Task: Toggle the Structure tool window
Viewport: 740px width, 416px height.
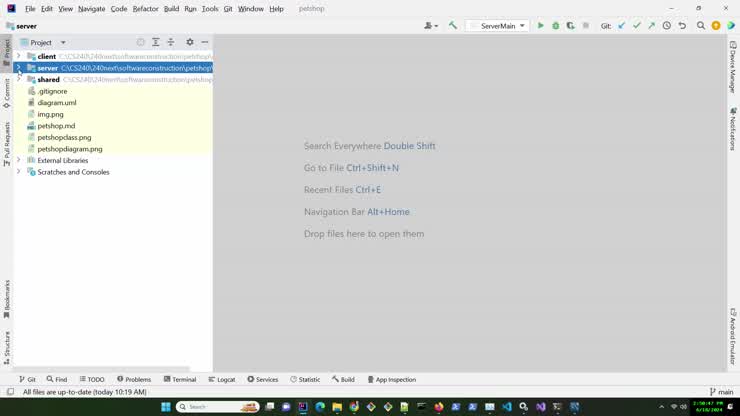Action: click(x=6, y=347)
